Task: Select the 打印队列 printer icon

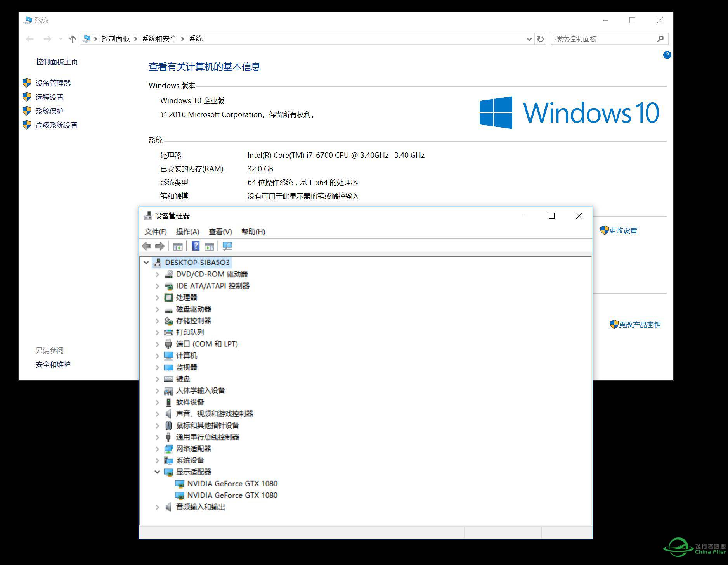Action: [168, 332]
